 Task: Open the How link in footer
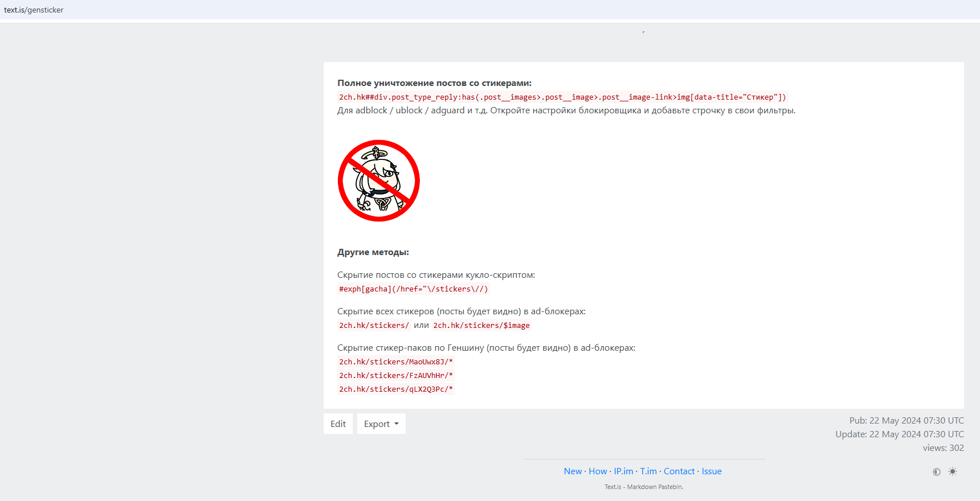click(x=598, y=471)
